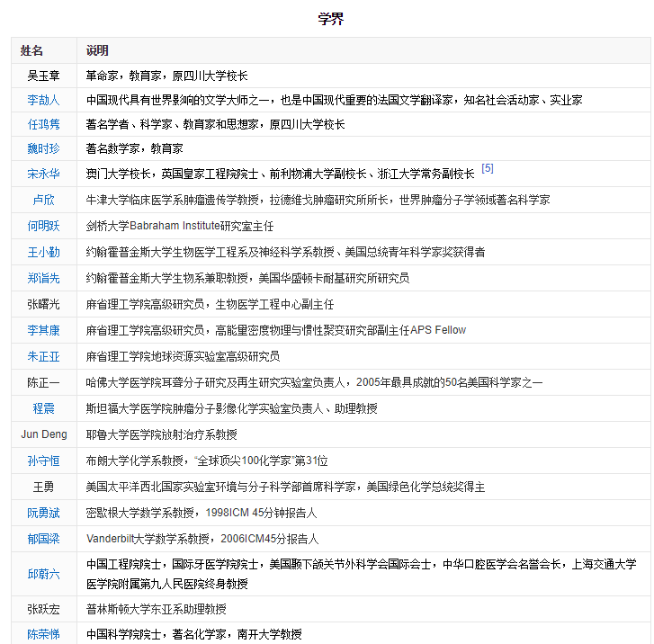Select description 著名数学家，教育家
The image size is (654, 644).
(x=134, y=148)
